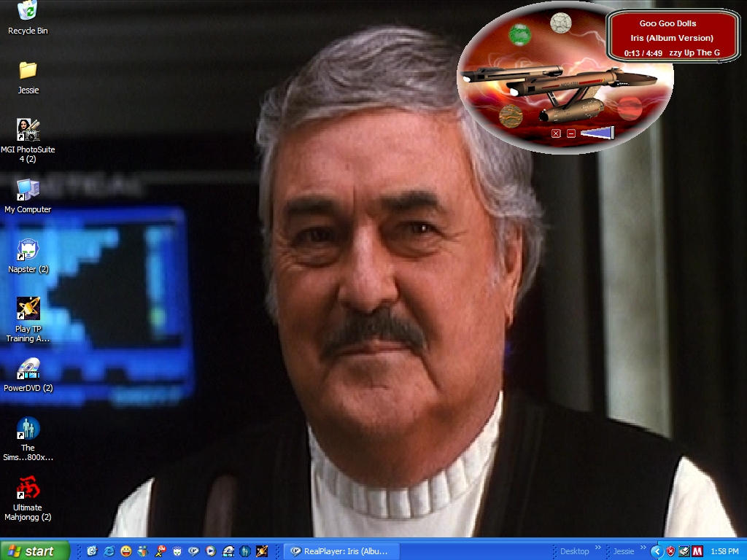Click the Iris (Album Version) track title

672,38
